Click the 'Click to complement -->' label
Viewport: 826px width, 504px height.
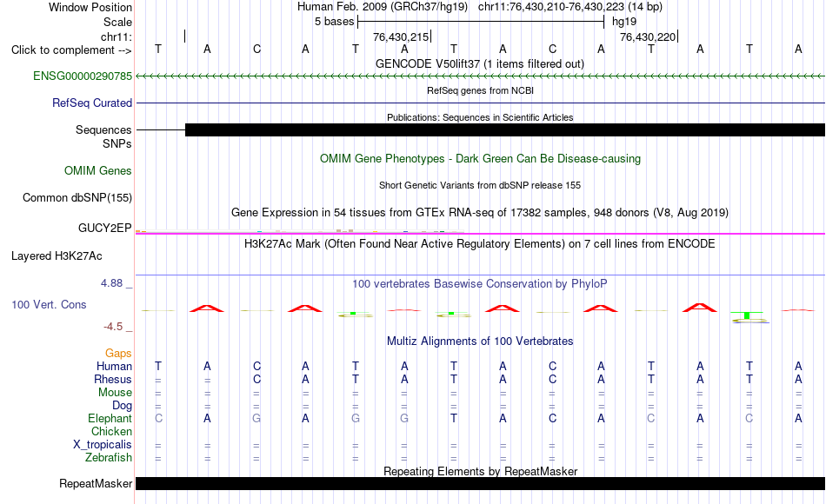tap(71, 50)
